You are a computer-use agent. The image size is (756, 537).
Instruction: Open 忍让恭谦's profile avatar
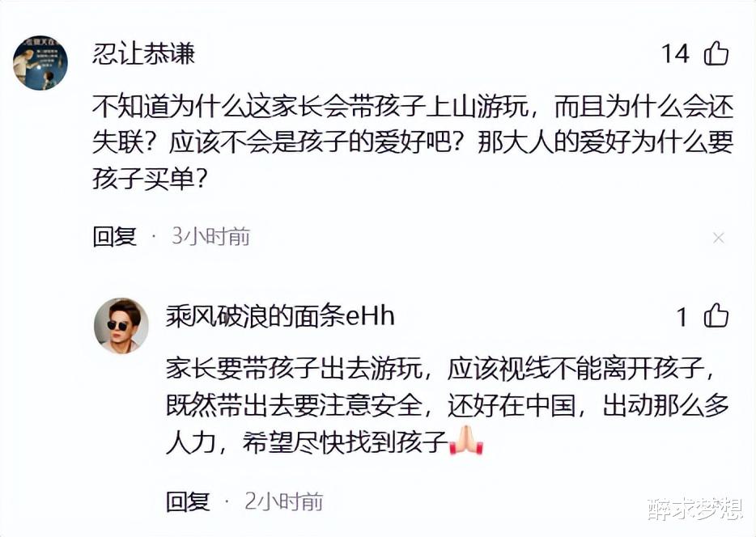(40, 62)
